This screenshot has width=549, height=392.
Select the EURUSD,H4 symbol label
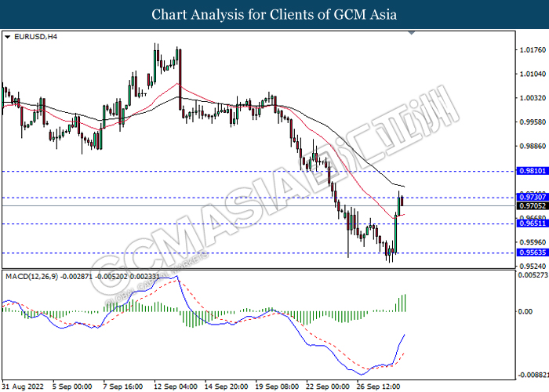point(35,37)
